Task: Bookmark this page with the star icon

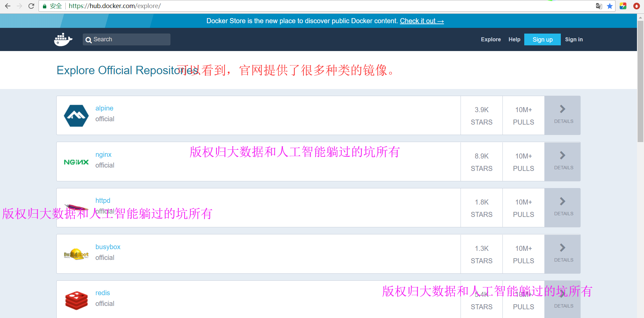Action: point(610,6)
